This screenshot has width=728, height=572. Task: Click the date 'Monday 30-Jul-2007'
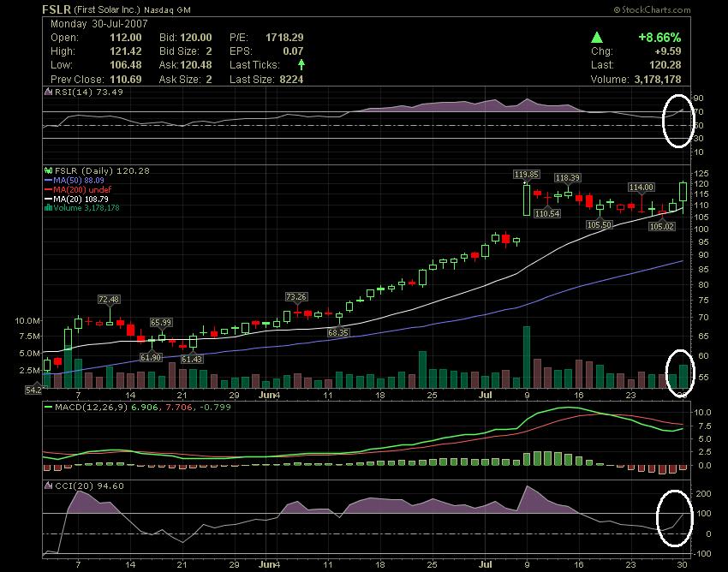click(x=98, y=24)
